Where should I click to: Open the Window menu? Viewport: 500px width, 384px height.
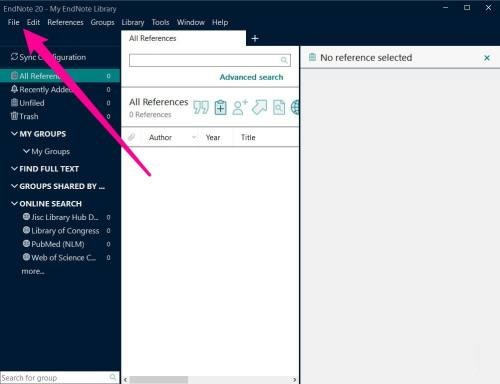click(x=191, y=22)
